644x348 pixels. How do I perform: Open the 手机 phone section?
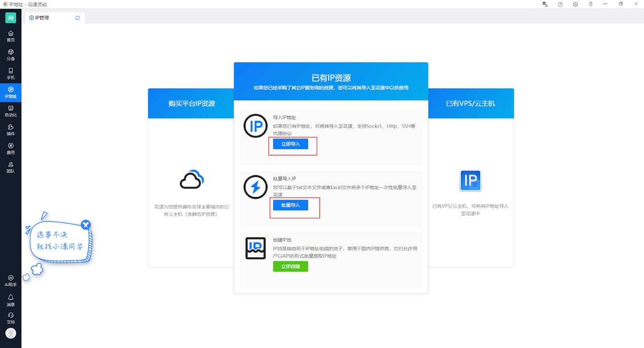(x=11, y=74)
